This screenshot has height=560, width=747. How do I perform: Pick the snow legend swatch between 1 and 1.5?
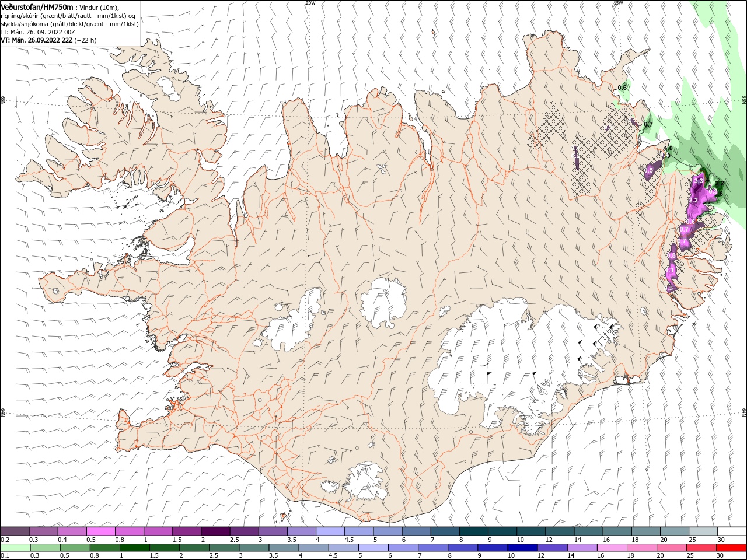pos(158,531)
